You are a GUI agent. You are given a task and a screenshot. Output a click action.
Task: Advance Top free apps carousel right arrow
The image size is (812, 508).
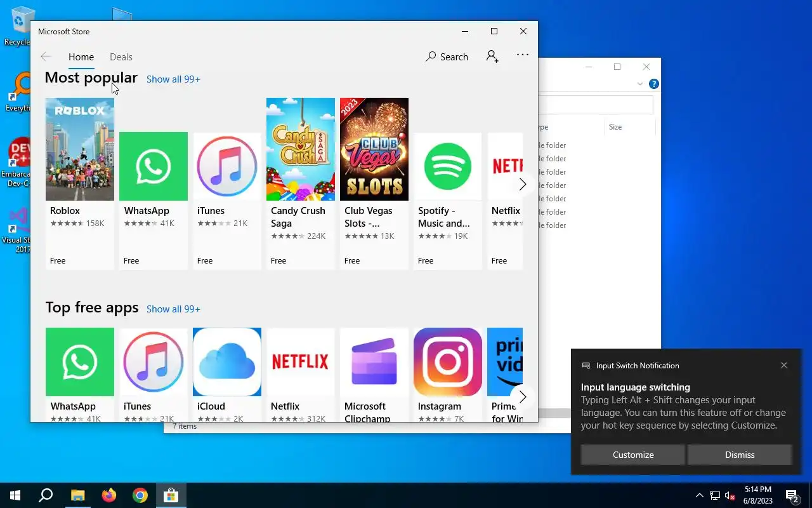(523, 397)
